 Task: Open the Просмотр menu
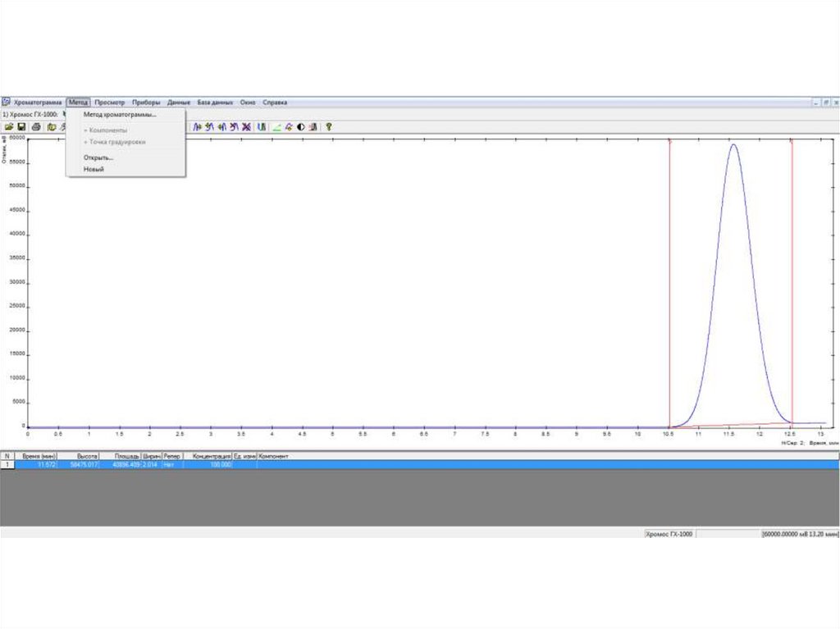pos(109,103)
